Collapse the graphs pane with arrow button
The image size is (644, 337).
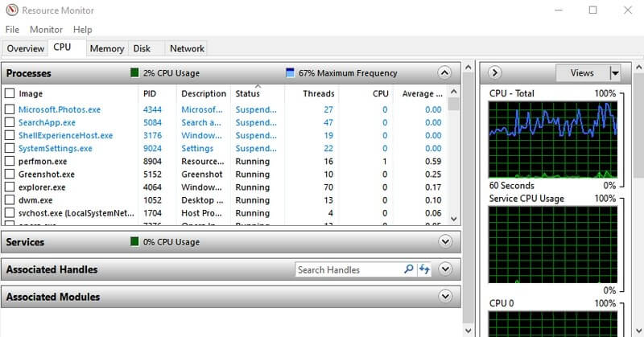tap(494, 72)
